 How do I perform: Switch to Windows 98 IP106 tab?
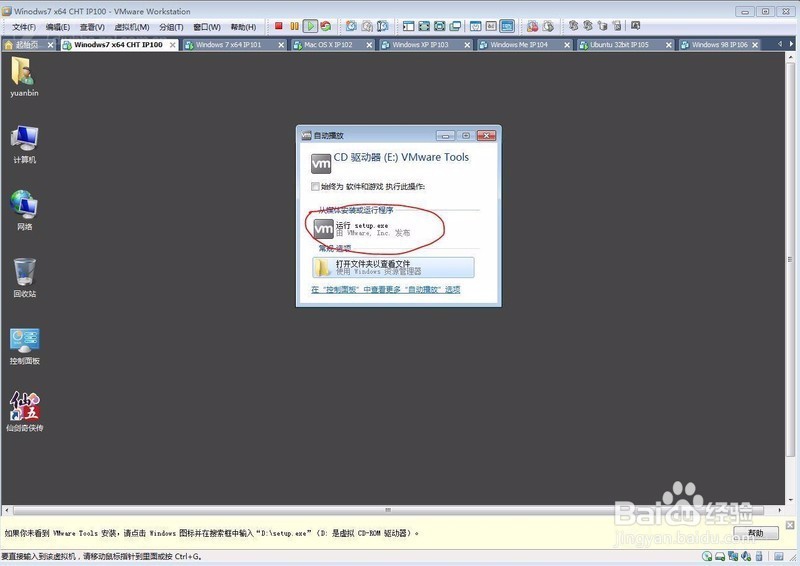pos(719,45)
